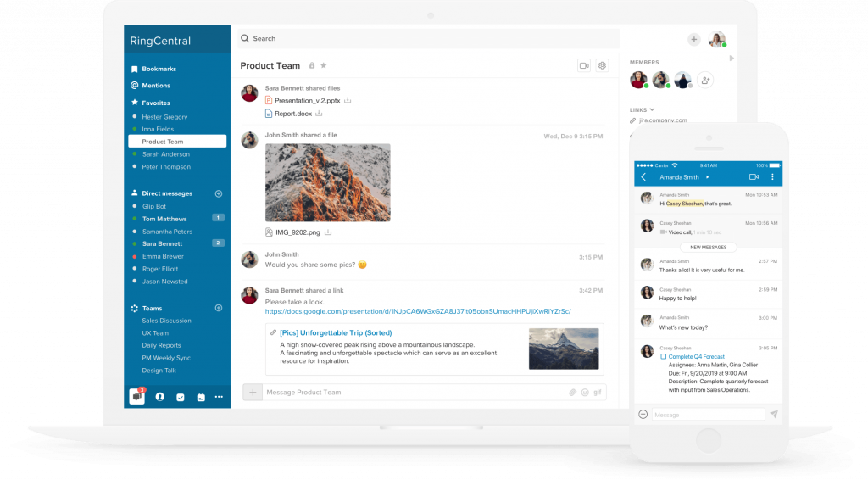Screen dimensions: 868x480
Task: Click the Search field at top
Action: click(429, 39)
